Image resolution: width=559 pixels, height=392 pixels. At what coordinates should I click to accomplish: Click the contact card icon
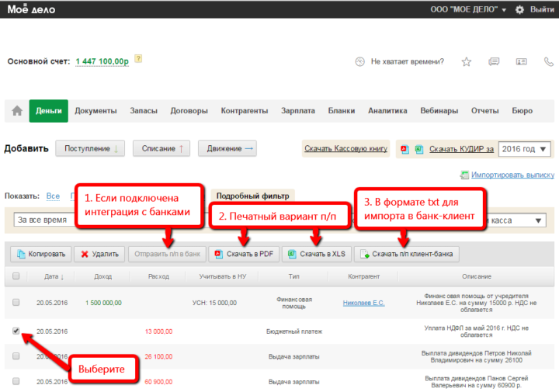point(521,61)
